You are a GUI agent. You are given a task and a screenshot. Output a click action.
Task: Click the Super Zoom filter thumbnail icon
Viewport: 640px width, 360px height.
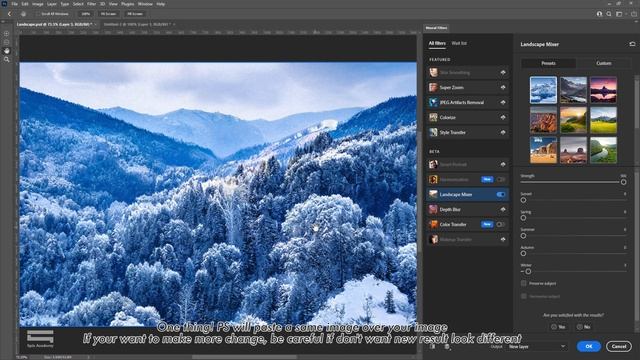[x=433, y=87]
